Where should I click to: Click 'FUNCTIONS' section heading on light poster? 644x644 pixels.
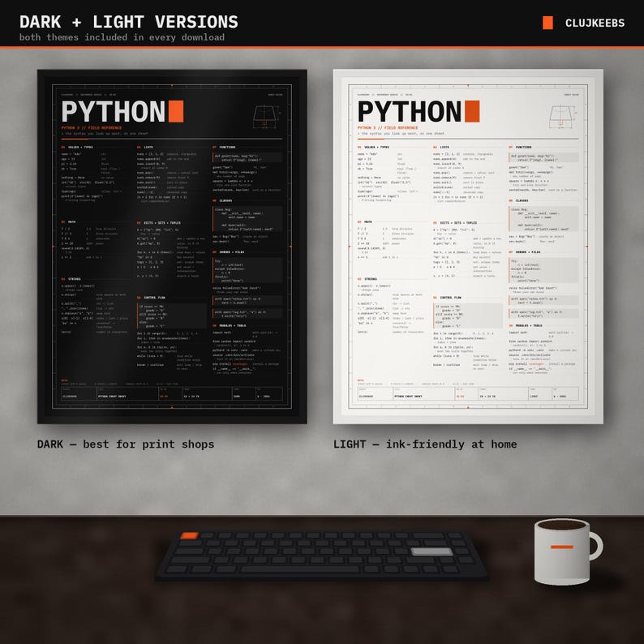[523, 147]
